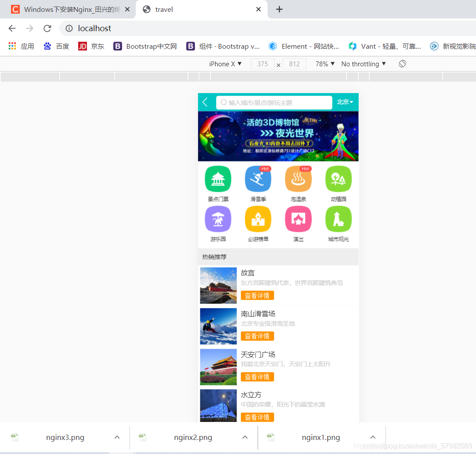Open the 京东 bookmark

pyautogui.click(x=91, y=46)
